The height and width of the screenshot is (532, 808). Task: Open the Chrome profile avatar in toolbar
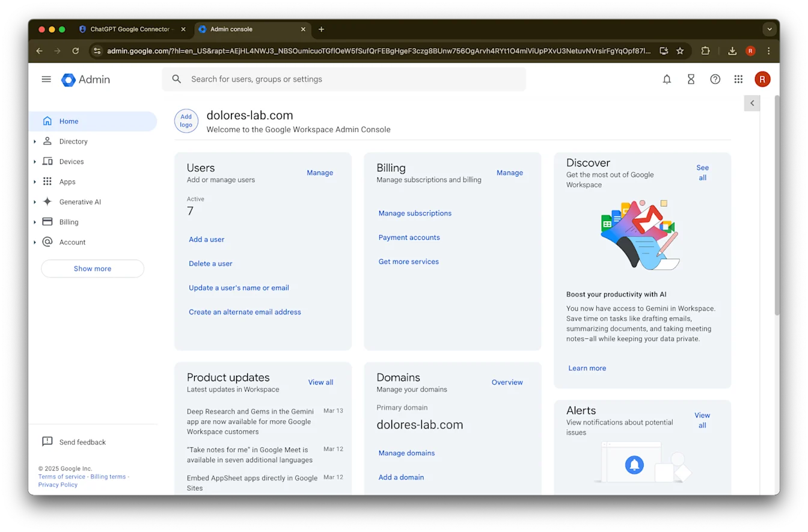coord(750,51)
